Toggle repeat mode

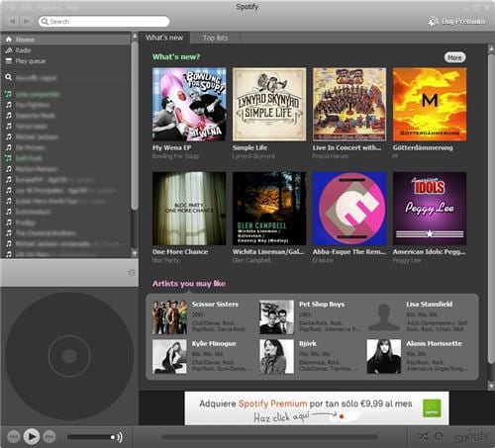point(439,437)
